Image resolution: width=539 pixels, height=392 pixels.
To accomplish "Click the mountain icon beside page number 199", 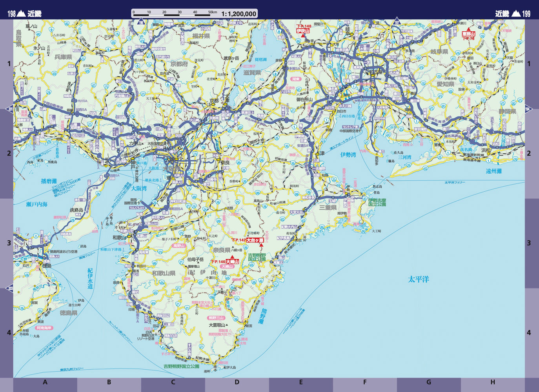I will pyautogui.click(x=517, y=13).
